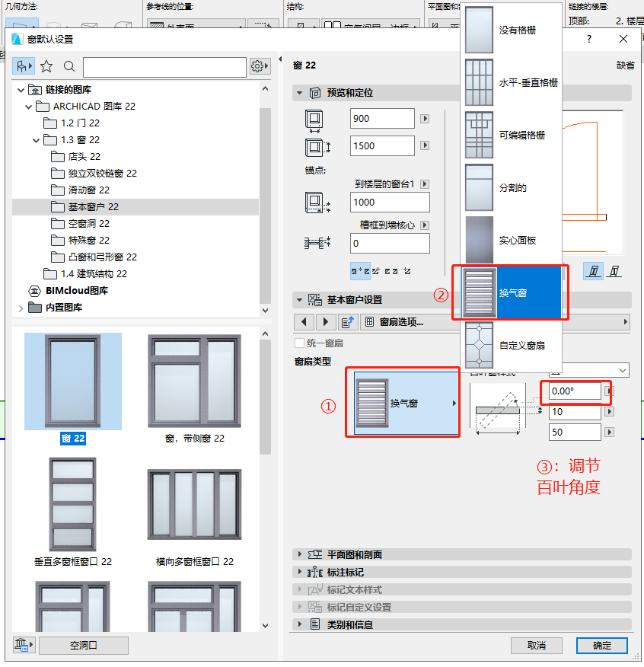This screenshot has height=667, width=644.
Task: Enable the 统一窗扇 checkbox
Action: point(297,343)
